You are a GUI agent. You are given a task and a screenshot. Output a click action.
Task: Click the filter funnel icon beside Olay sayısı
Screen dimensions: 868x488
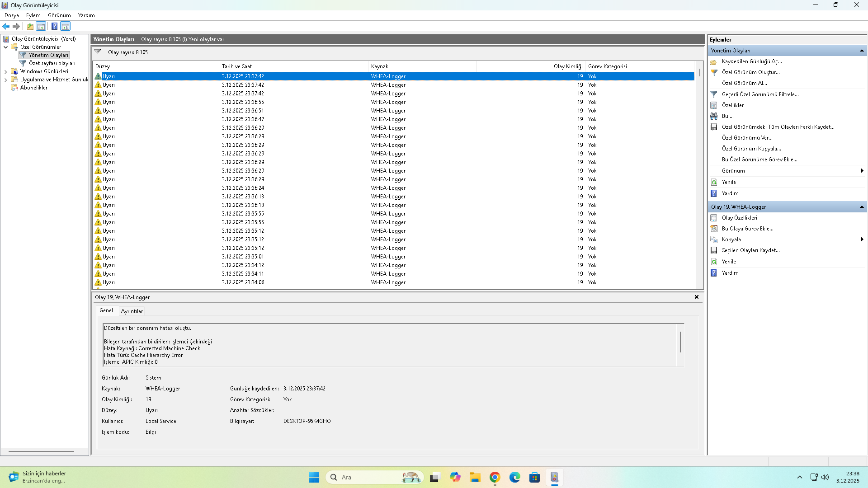98,52
